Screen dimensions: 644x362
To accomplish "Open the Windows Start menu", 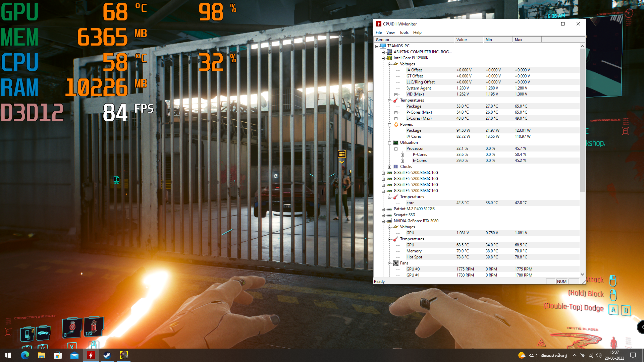I will tap(8, 355).
